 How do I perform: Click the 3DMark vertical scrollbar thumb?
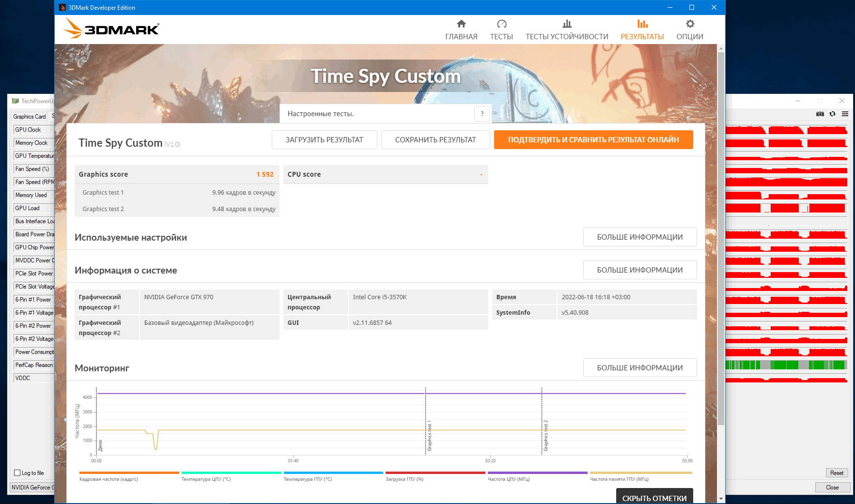pos(721,238)
